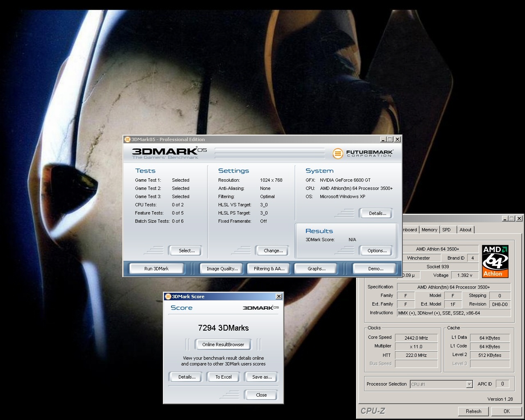Screen dimensions: 525x420
Task: Open the About tab in CPU-Z
Action: 466,230
